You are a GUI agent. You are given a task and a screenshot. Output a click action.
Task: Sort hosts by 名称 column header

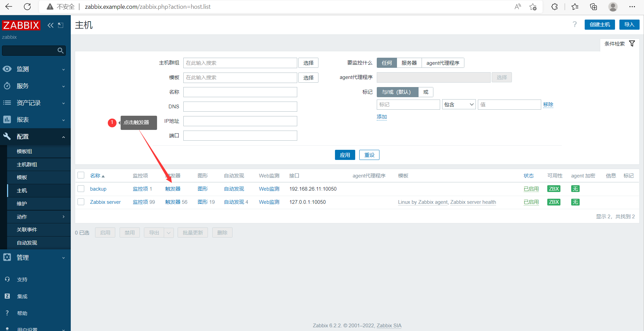tap(97, 176)
